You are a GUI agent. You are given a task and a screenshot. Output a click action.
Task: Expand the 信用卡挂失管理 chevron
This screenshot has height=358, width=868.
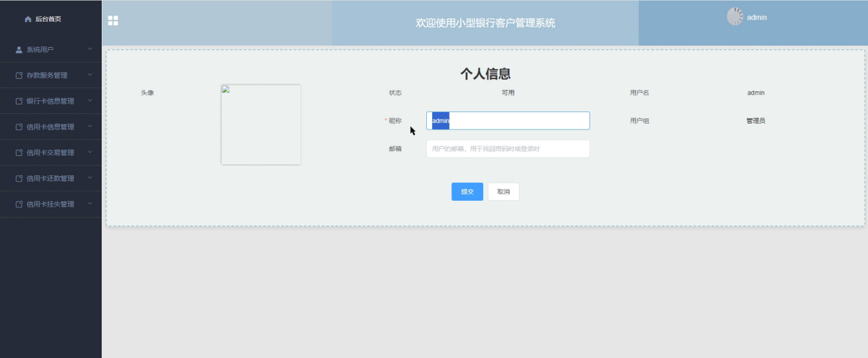(x=90, y=203)
